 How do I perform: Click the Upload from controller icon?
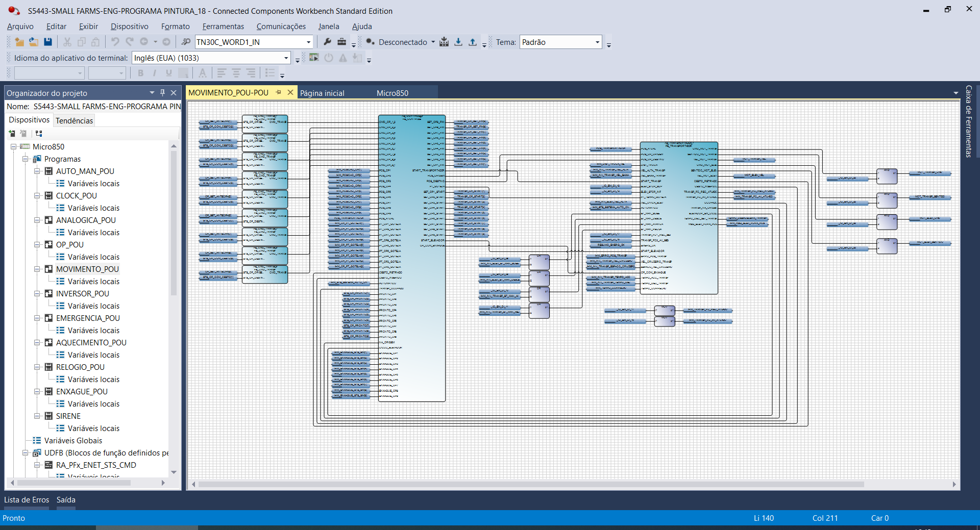(473, 42)
